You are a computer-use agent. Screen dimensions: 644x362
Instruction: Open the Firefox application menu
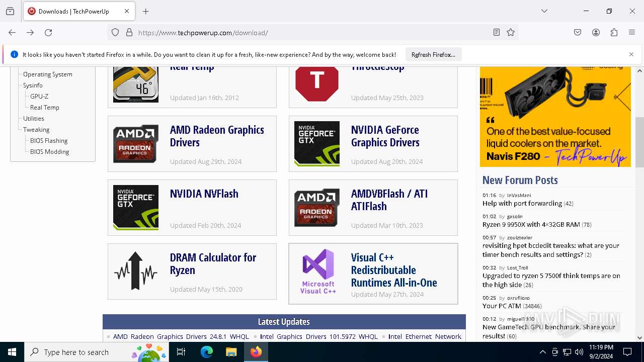coord(632,33)
